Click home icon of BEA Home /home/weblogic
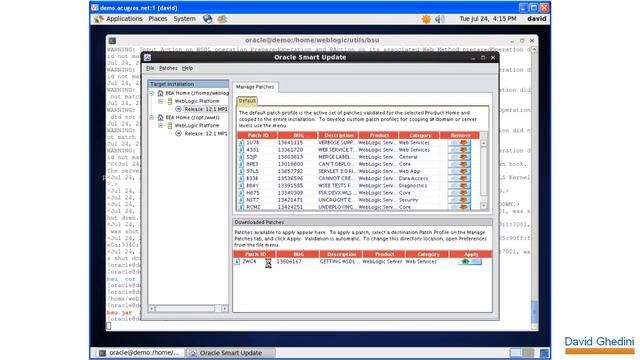The width and height of the screenshot is (640, 360). click(x=160, y=93)
